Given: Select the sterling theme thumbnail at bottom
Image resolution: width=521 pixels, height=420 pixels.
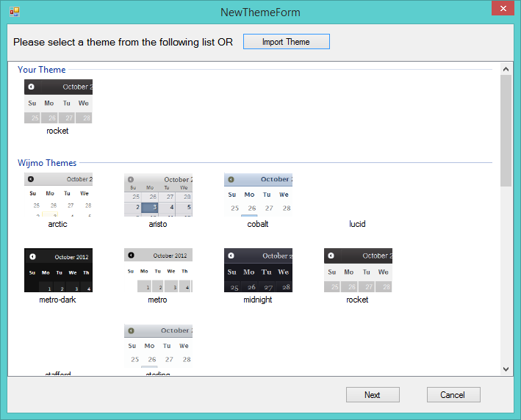Looking at the screenshot, I should pos(158,346).
